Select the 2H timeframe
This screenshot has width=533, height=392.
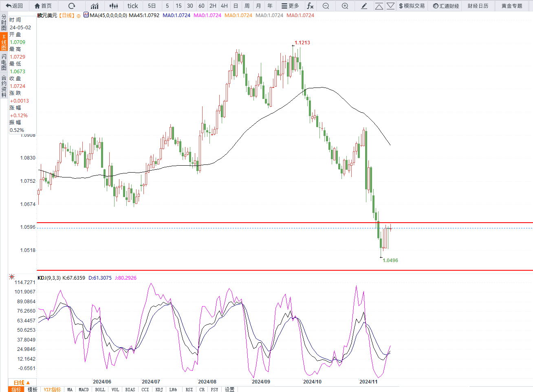click(x=213, y=6)
